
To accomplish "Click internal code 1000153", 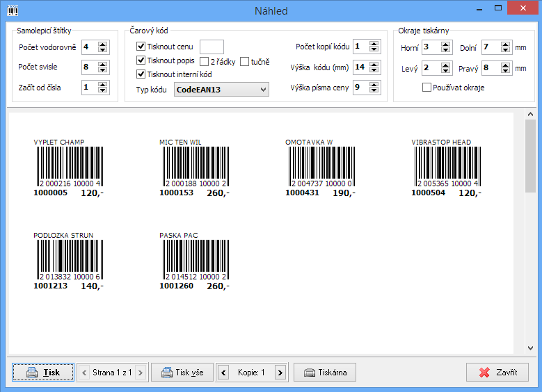I will click(x=176, y=193).
